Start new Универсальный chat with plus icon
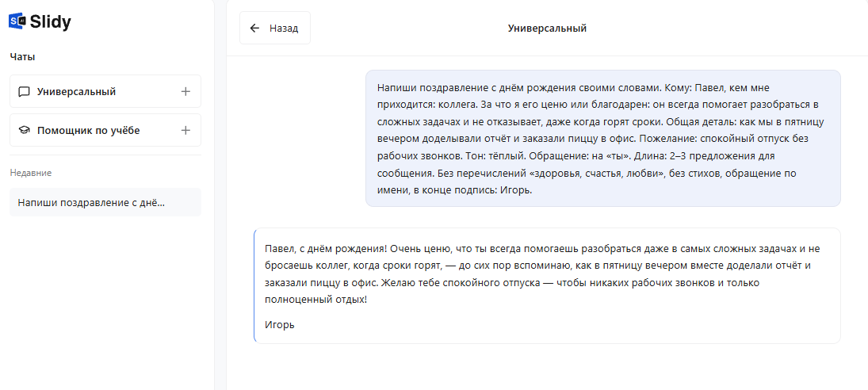Viewport: 868px width, 390px height. [186, 91]
